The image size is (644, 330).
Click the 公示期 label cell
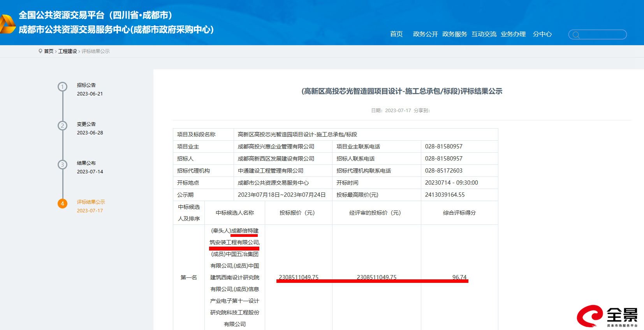203,195
